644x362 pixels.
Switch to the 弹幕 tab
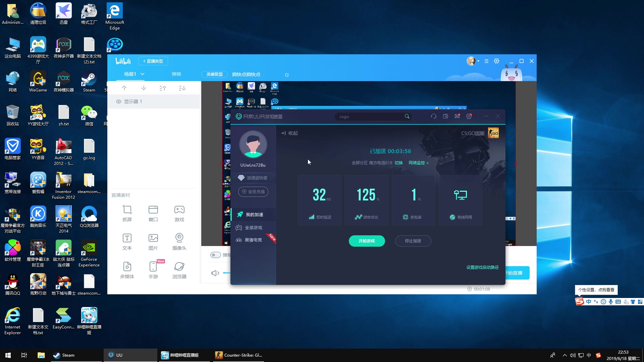pyautogui.click(x=176, y=74)
